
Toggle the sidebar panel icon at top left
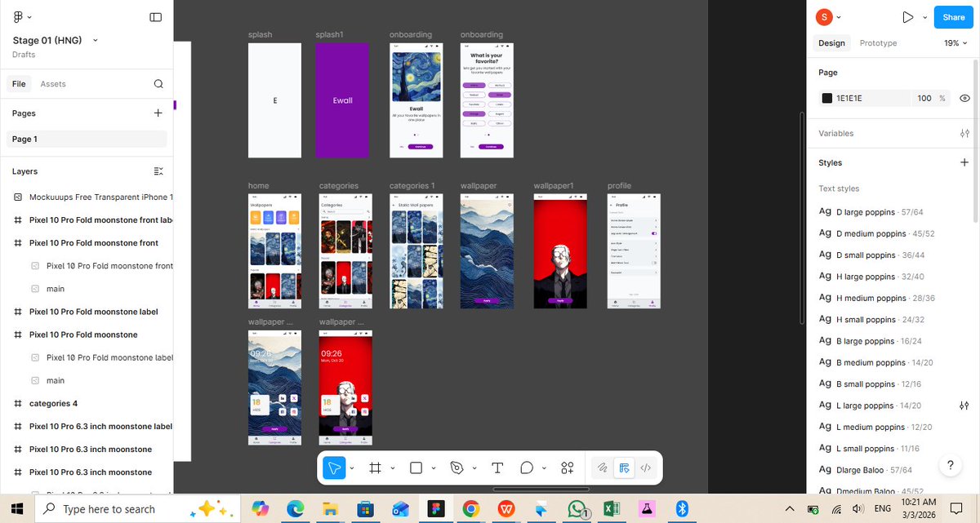point(156,17)
